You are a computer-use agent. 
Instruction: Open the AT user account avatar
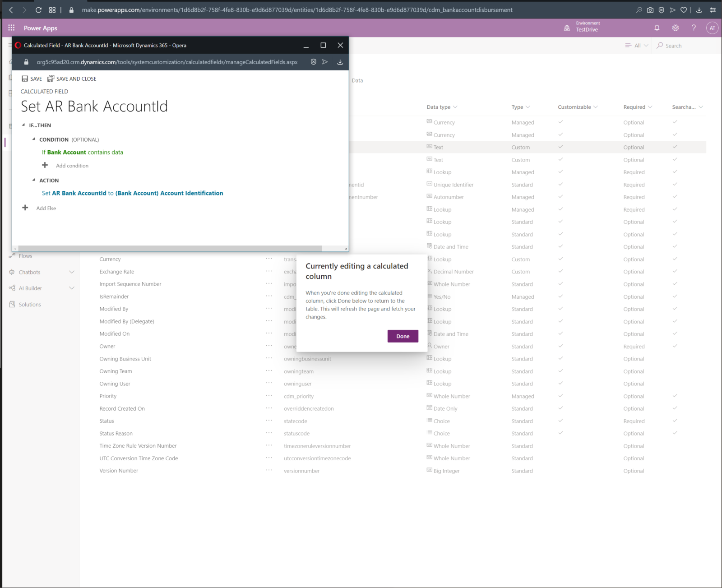(x=712, y=28)
